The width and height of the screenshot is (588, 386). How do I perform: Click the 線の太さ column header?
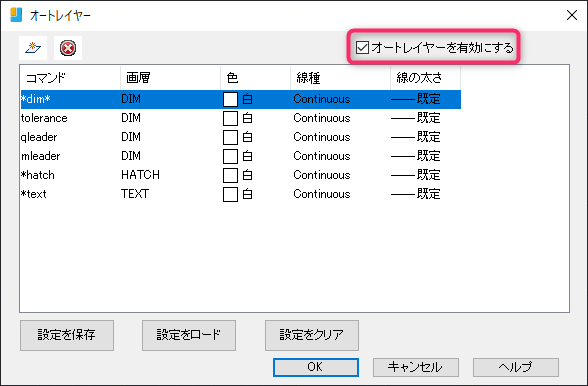pyautogui.click(x=426, y=78)
